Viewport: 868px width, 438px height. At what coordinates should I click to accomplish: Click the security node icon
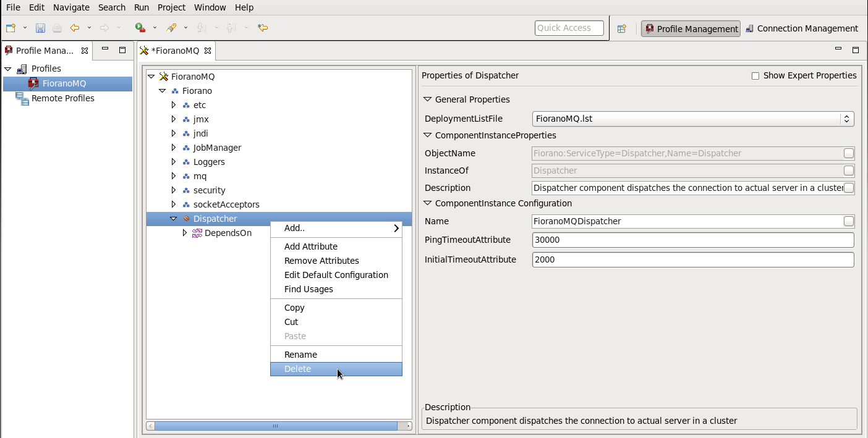(186, 190)
